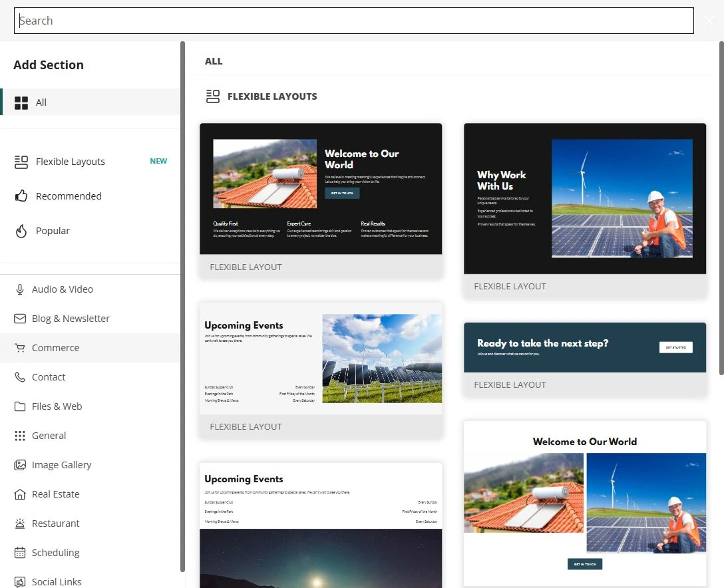
Task: Choose the General category
Action: 90,436
